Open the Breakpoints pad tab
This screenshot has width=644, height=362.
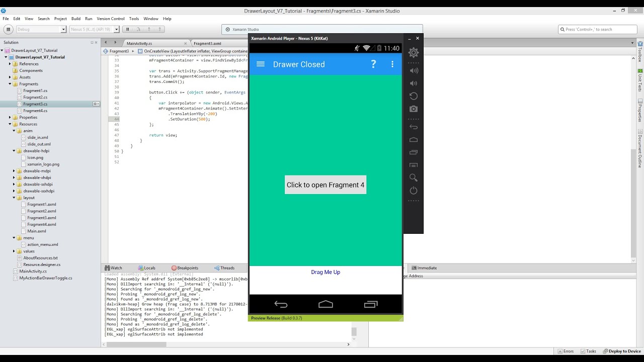pos(185,268)
